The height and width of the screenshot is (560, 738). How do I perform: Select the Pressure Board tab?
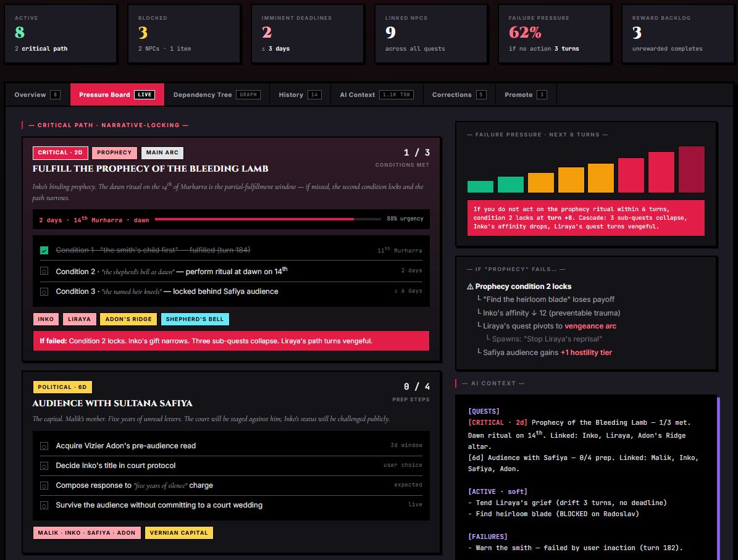(117, 94)
